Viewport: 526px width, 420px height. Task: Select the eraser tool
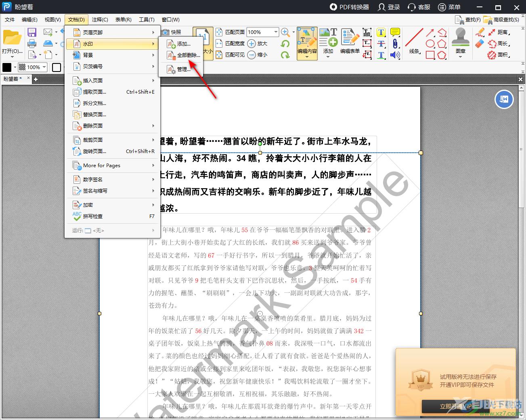point(480,44)
